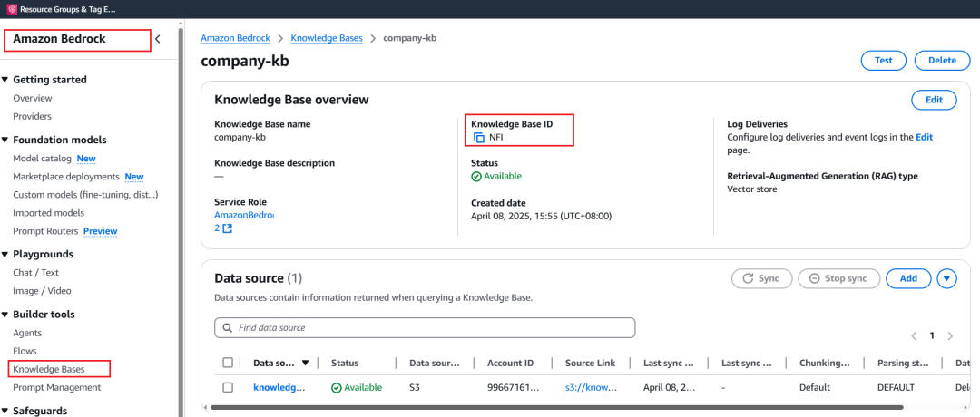Image resolution: width=980 pixels, height=417 pixels.
Task: Click the Sync refresh icon
Action: pyautogui.click(x=748, y=278)
